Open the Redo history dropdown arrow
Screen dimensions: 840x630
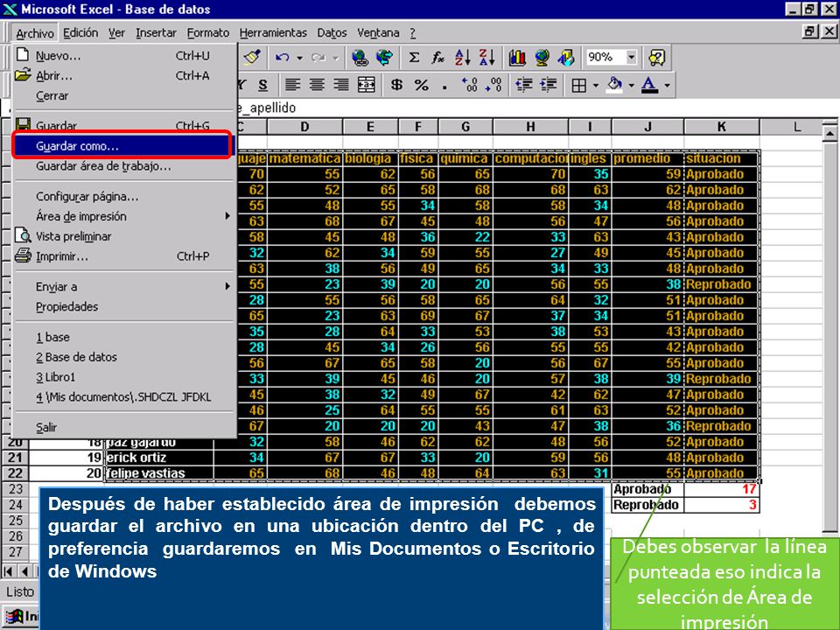(x=335, y=58)
